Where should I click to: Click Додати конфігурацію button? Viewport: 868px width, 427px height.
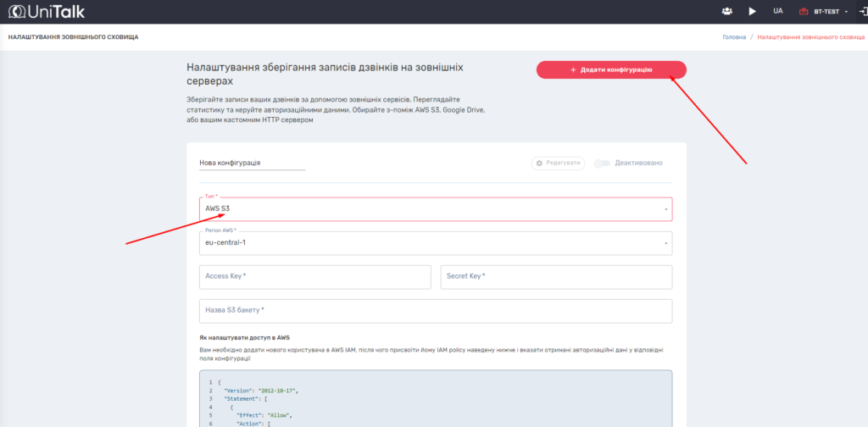point(611,69)
